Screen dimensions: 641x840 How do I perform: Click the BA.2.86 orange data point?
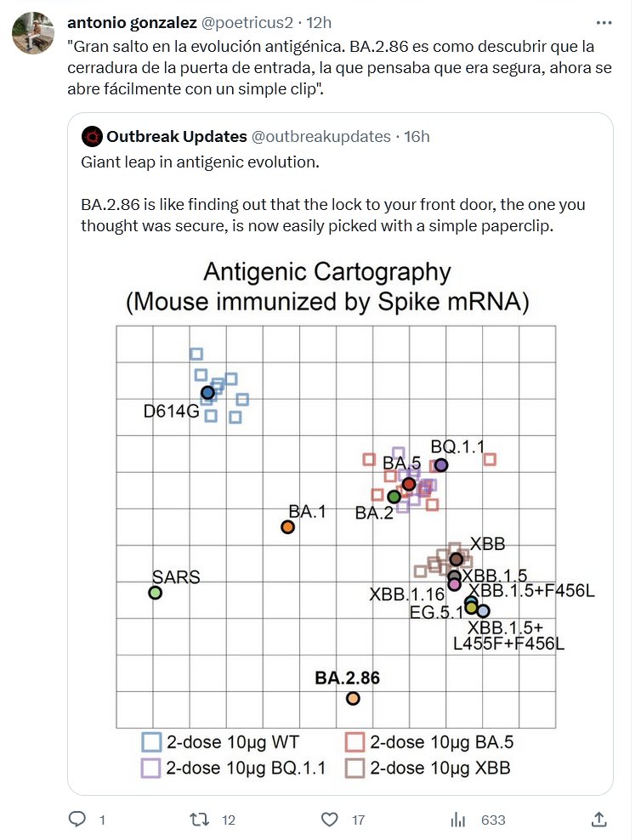pyautogui.click(x=353, y=699)
